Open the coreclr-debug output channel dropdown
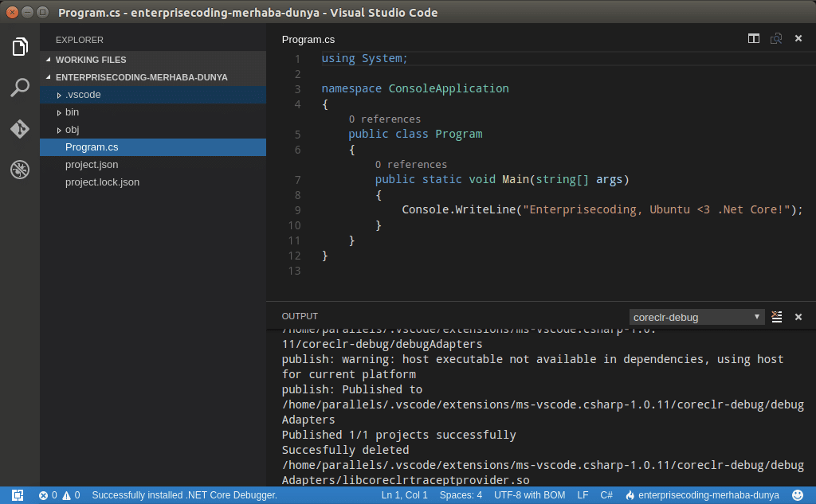 [696, 317]
